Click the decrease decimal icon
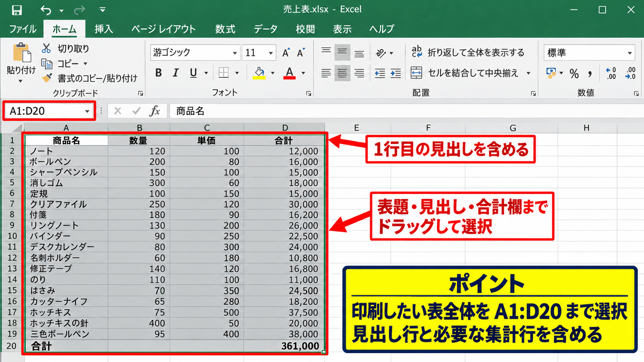Viewport: 644px width, 362px height. click(630, 73)
